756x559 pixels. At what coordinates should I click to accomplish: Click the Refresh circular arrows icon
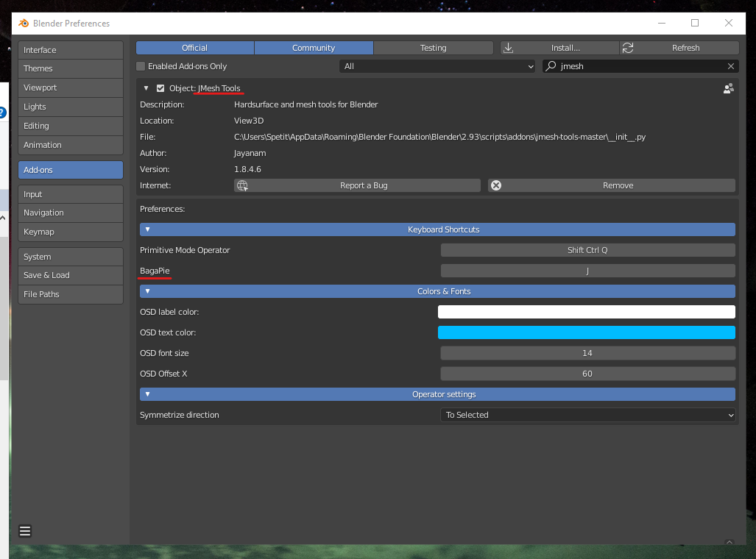point(628,48)
